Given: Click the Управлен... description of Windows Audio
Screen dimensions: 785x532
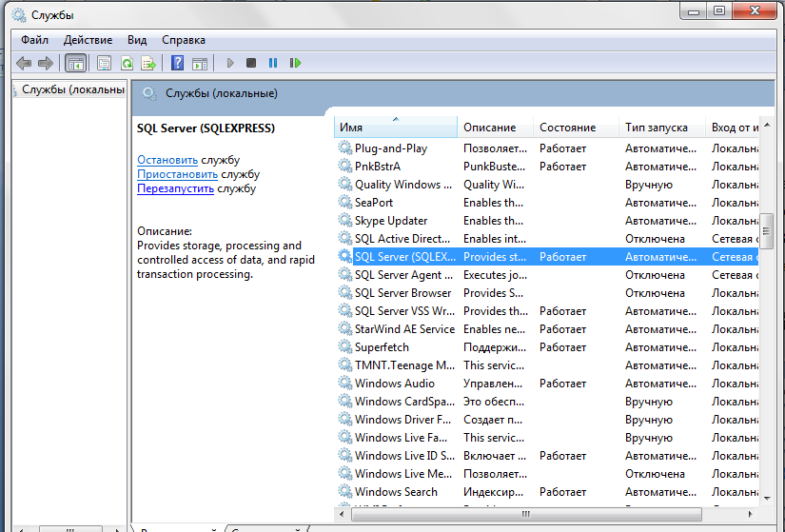Looking at the screenshot, I should pyautogui.click(x=493, y=384).
